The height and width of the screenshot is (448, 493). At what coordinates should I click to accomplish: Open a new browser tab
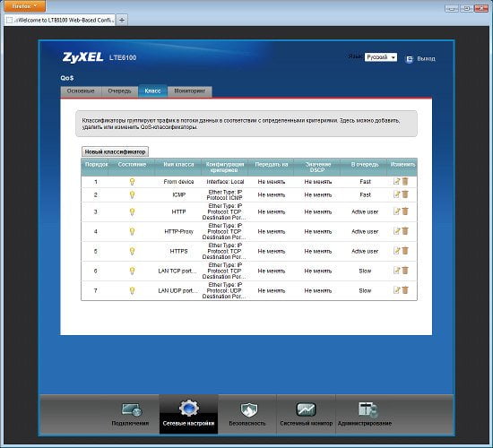(122, 20)
